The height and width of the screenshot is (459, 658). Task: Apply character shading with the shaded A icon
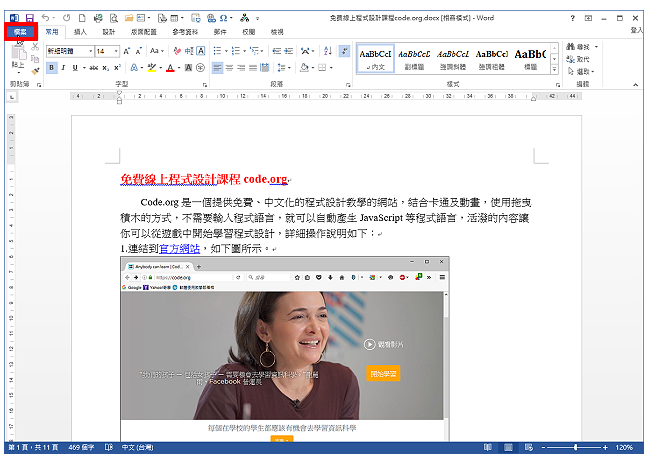click(x=188, y=67)
